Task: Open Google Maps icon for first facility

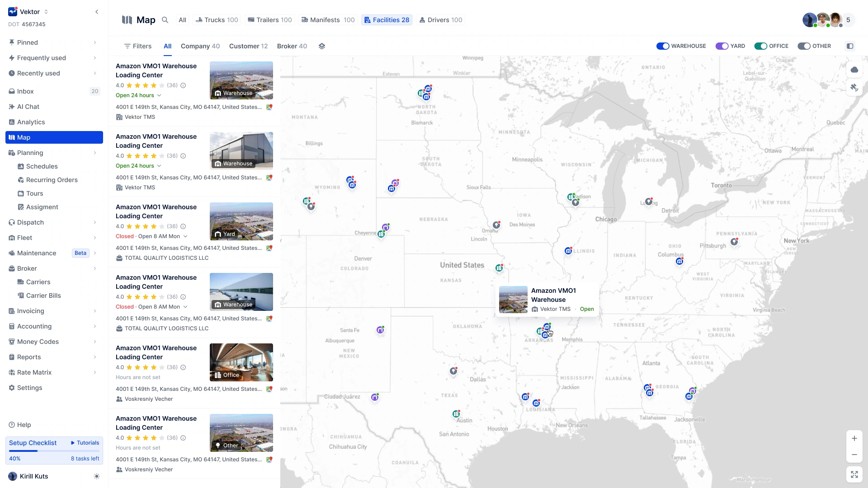Action: coord(269,107)
